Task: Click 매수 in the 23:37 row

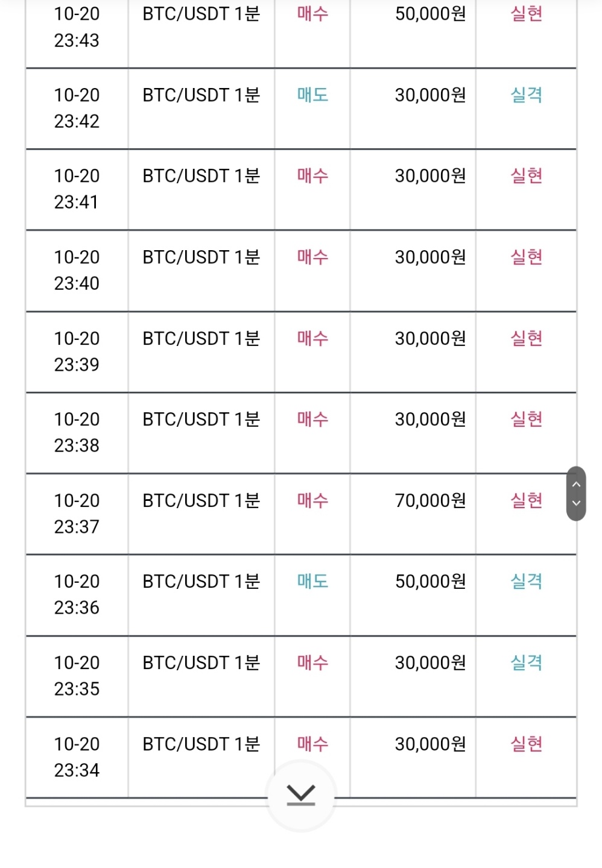Action: [x=312, y=500]
